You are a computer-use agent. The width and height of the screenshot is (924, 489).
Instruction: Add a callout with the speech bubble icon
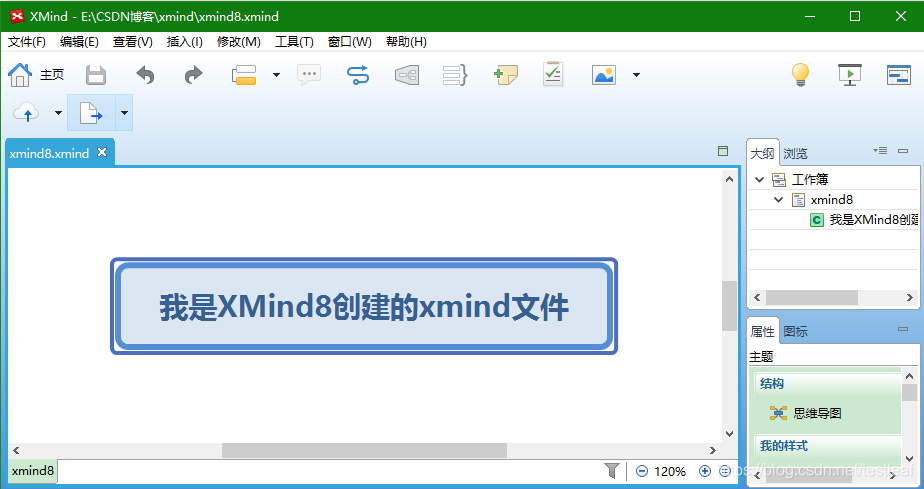pos(309,75)
